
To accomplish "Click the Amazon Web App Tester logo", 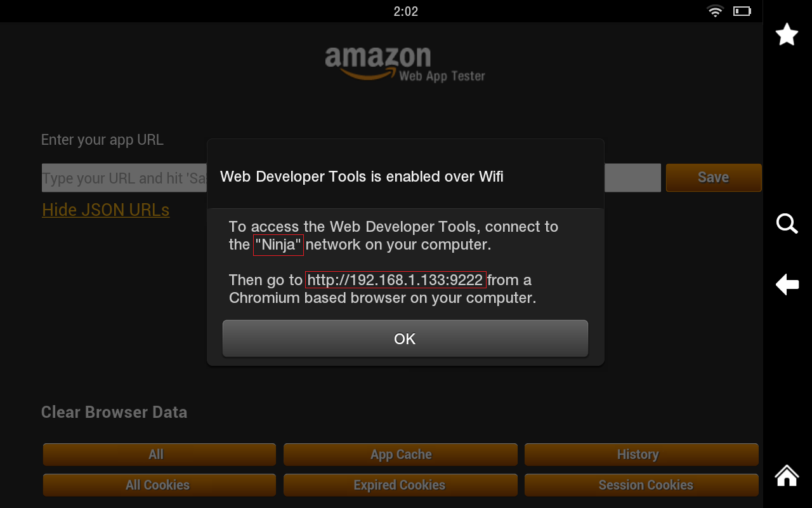I will pyautogui.click(x=405, y=65).
